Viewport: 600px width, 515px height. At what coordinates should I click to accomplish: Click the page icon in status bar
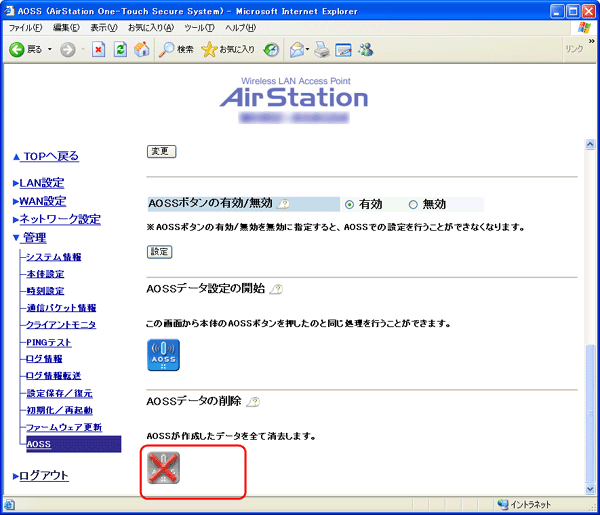10,505
